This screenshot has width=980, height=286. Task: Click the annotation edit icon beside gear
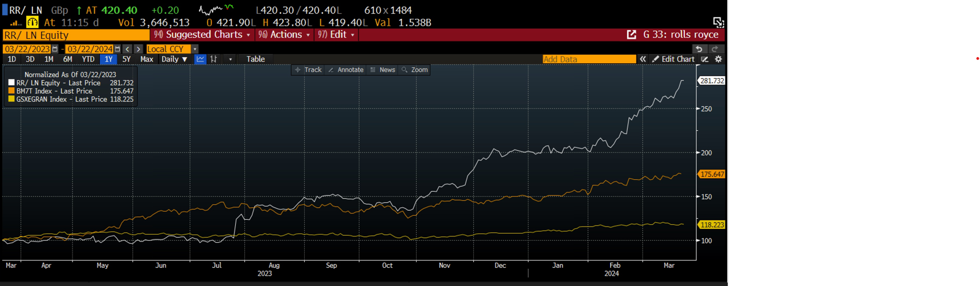[705, 59]
